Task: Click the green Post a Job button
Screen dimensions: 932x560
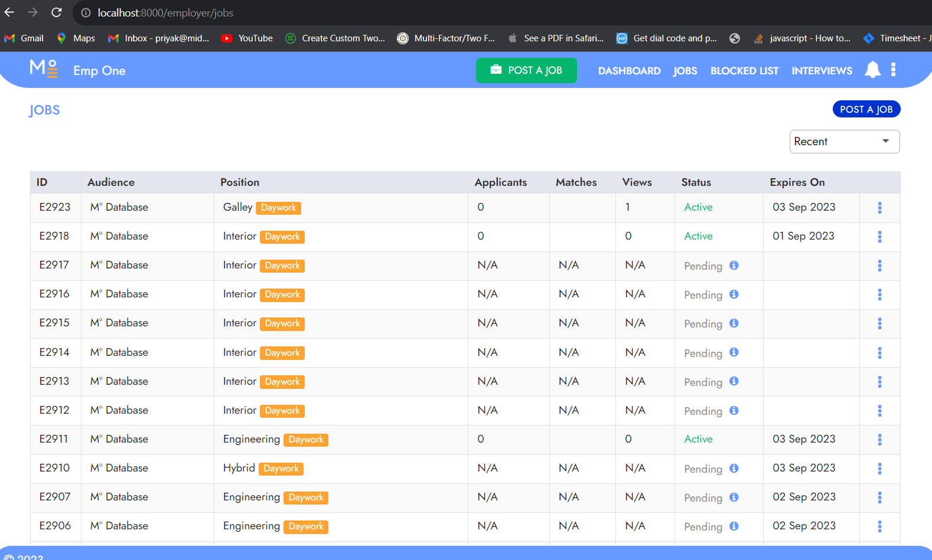Action: point(526,70)
